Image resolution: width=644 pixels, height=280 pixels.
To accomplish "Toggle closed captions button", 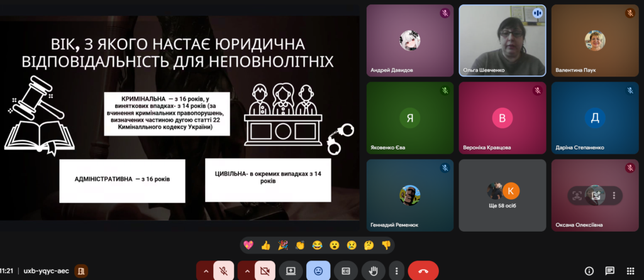I will click(x=346, y=271).
